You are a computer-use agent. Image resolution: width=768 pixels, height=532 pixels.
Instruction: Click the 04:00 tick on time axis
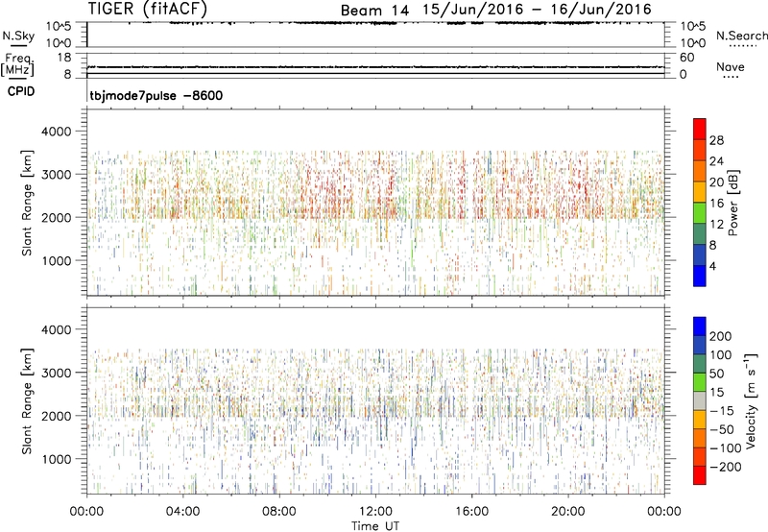click(182, 510)
